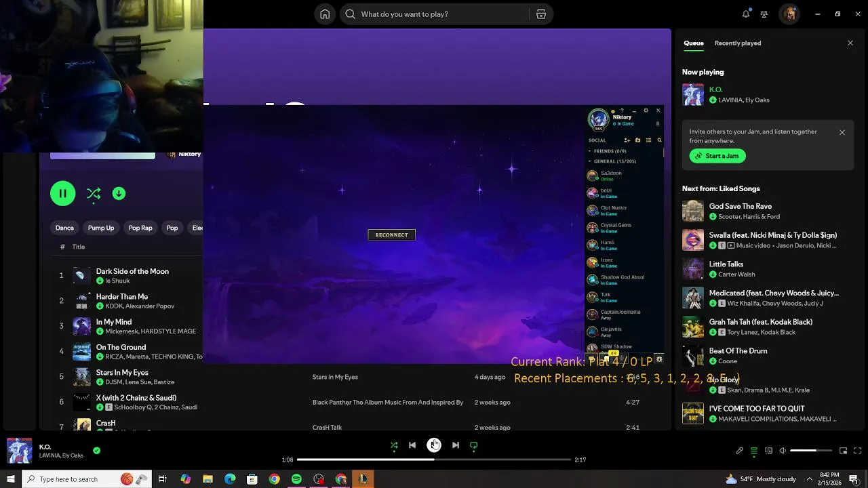Image resolution: width=868 pixels, height=488 pixels.
Task: Show hidden icons chevron in system tray
Action: pos(809,479)
